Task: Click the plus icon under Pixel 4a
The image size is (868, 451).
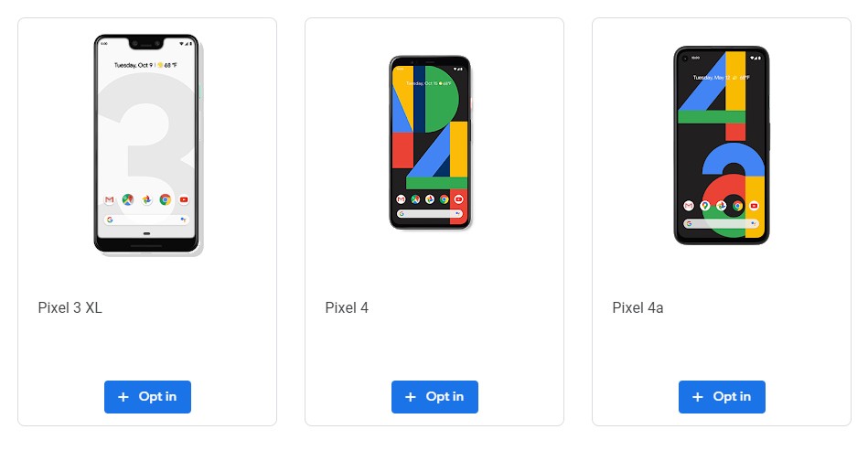Action: (x=698, y=397)
